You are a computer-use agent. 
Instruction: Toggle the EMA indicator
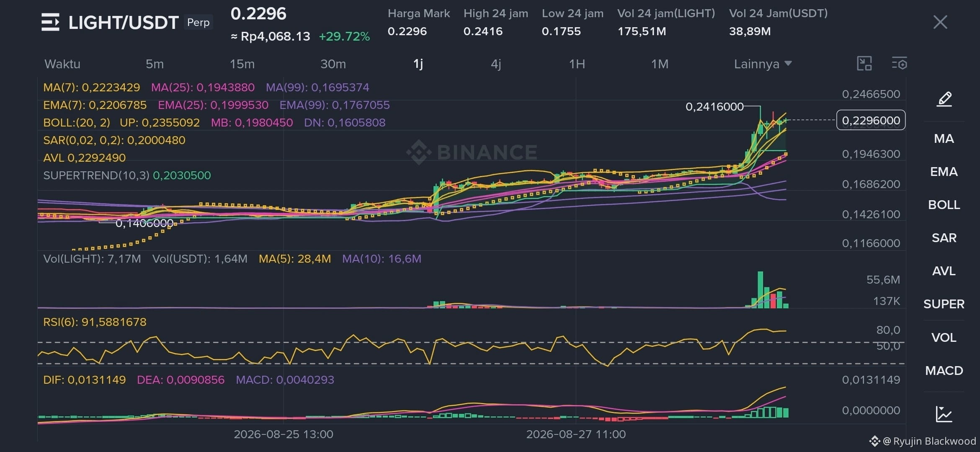944,172
